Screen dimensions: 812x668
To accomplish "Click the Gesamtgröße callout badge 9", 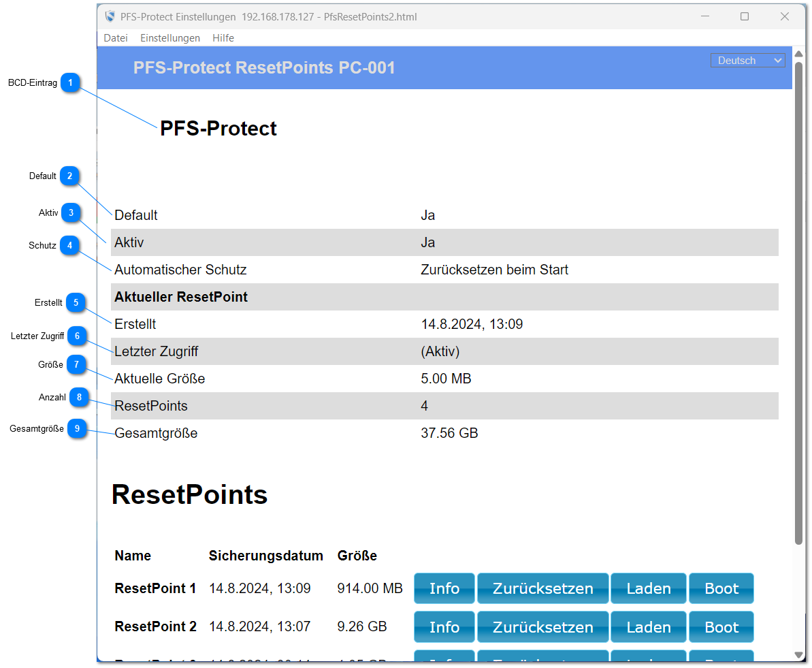I will pyautogui.click(x=76, y=428).
